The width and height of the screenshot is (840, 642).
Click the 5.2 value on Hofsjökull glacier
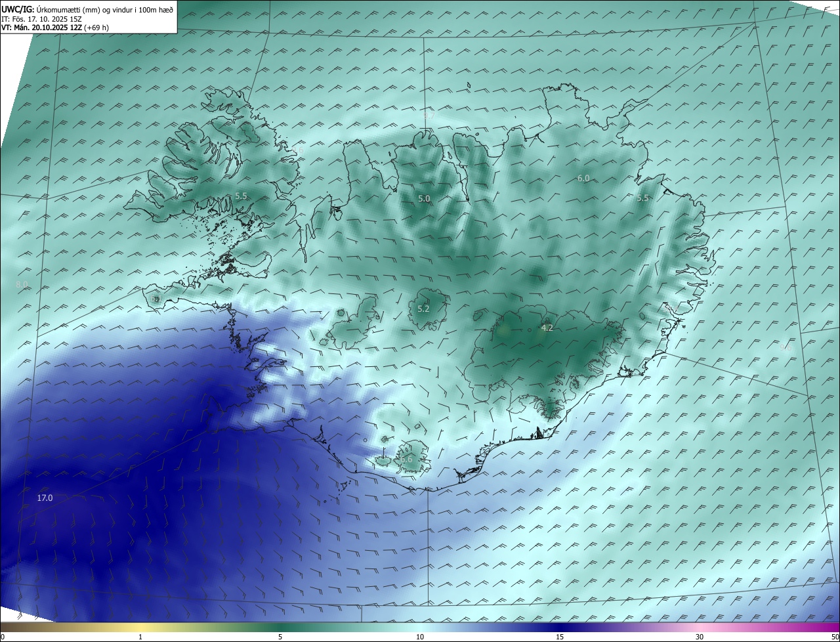pyautogui.click(x=423, y=309)
